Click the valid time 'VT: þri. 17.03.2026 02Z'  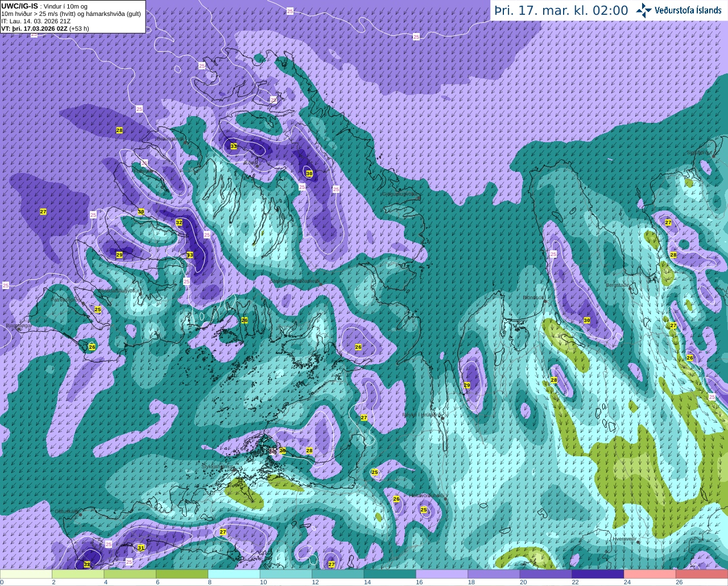pyautogui.click(x=34, y=28)
